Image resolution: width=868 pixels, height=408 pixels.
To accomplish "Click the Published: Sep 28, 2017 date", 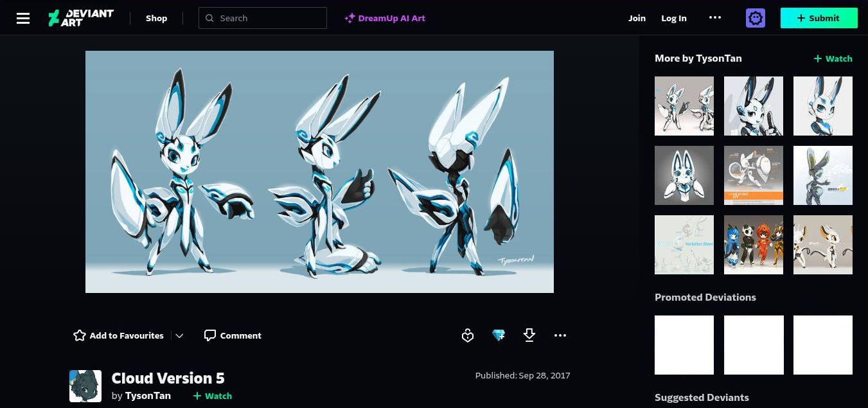I will [523, 375].
